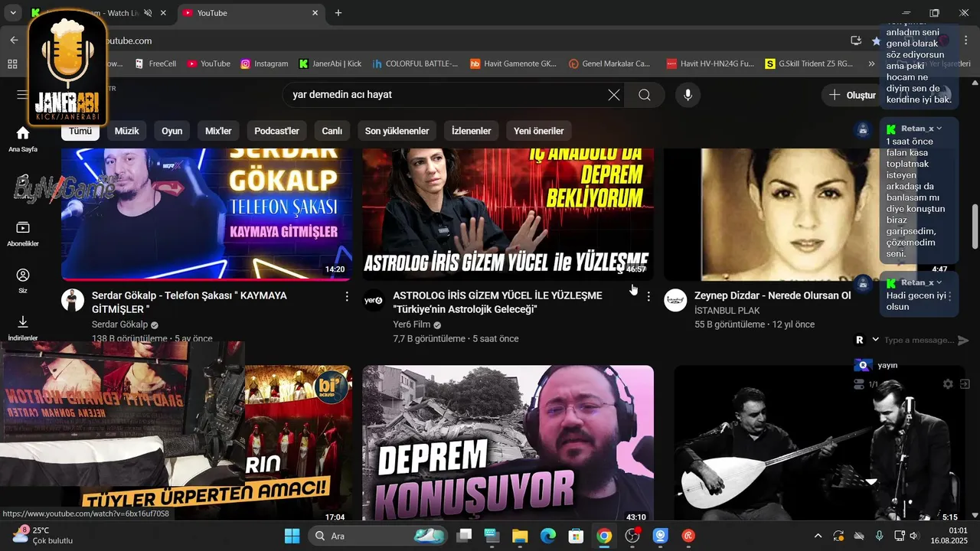The height and width of the screenshot is (551, 980).
Task: Show hidden system tray icons
Action: (818, 536)
